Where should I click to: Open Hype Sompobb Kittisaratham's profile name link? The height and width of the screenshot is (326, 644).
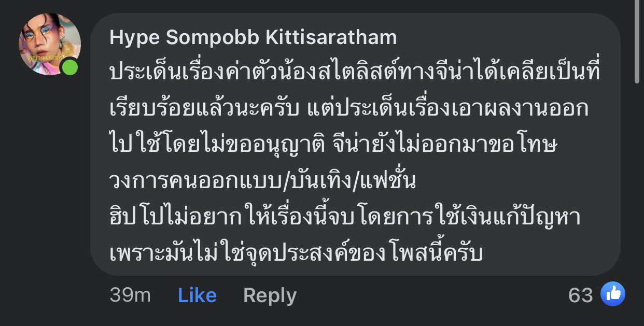click(253, 37)
